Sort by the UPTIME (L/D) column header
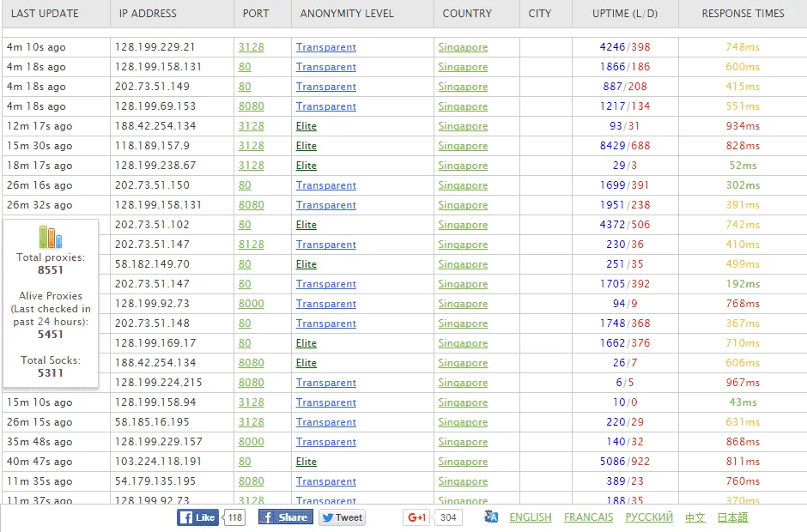The width and height of the screenshot is (807, 532). tap(625, 14)
